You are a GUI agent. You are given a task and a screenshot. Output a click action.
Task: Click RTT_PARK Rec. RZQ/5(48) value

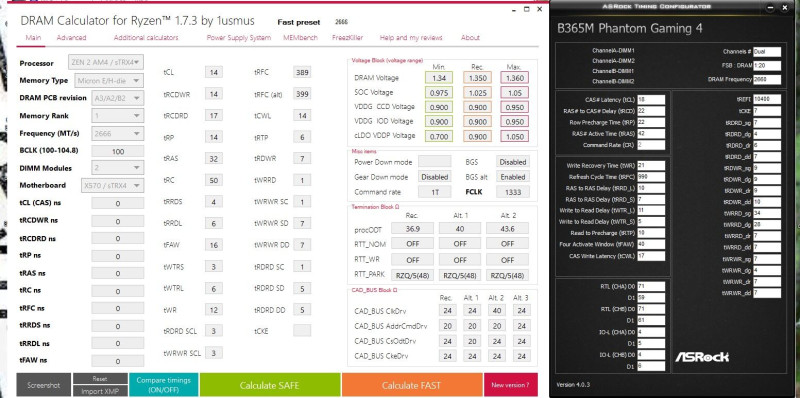pos(413,276)
